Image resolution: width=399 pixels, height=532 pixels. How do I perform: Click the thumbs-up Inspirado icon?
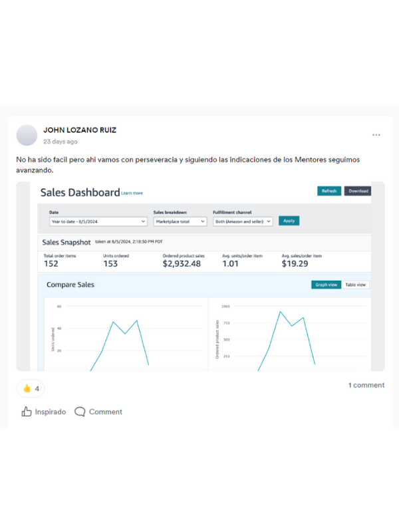pos(27,412)
